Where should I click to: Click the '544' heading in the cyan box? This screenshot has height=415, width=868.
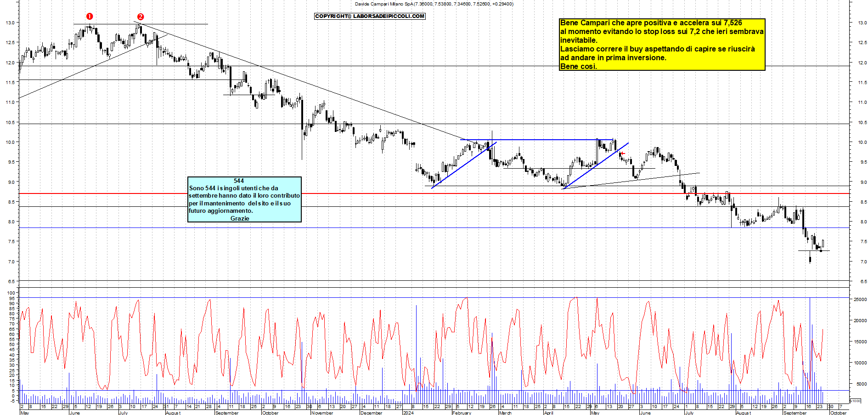[239, 181]
